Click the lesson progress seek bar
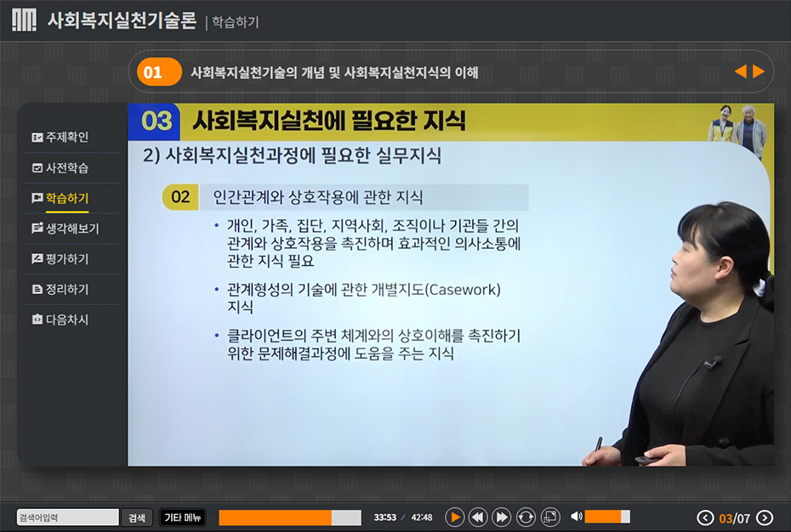This screenshot has height=532, width=791. (289, 518)
